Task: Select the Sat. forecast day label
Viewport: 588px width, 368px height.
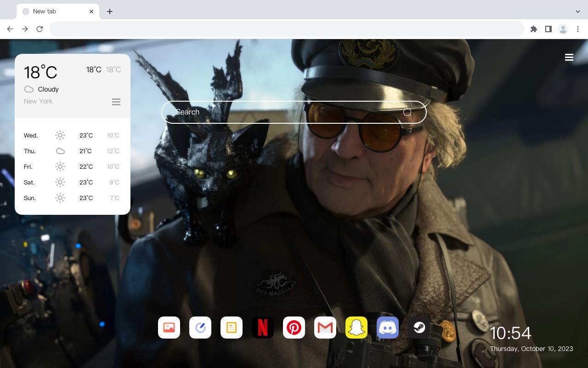Action: tap(29, 182)
